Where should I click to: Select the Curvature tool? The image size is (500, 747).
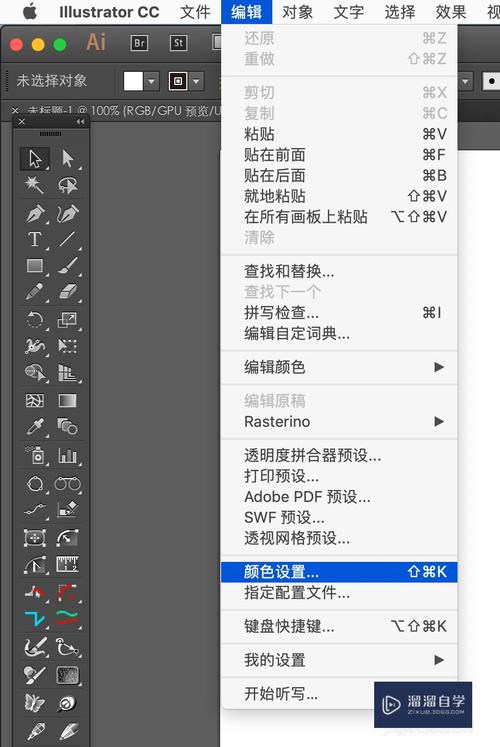68,213
